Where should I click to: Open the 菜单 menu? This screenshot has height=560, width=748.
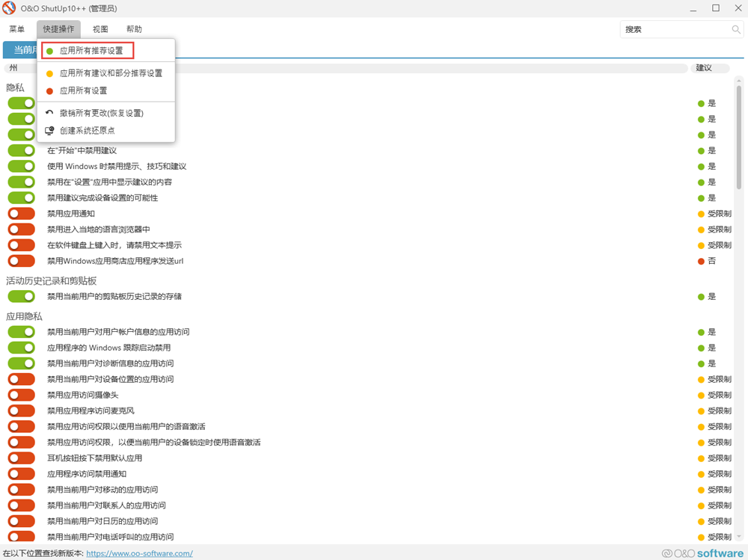coord(16,29)
